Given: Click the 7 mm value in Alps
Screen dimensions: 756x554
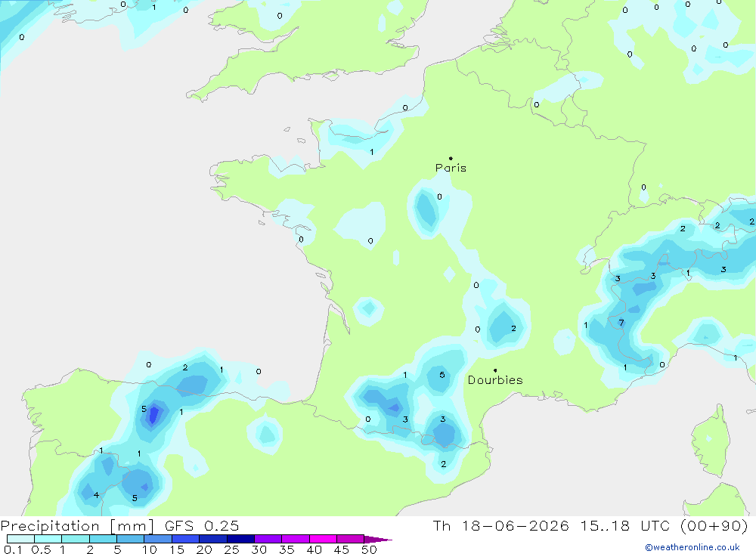Looking at the screenshot, I should pyautogui.click(x=621, y=323).
